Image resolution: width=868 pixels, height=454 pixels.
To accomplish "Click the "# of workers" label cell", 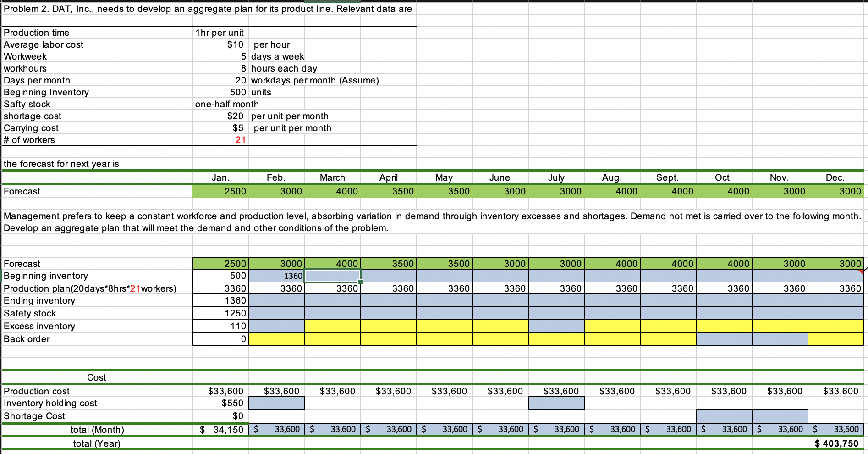I will coord(97,140).
